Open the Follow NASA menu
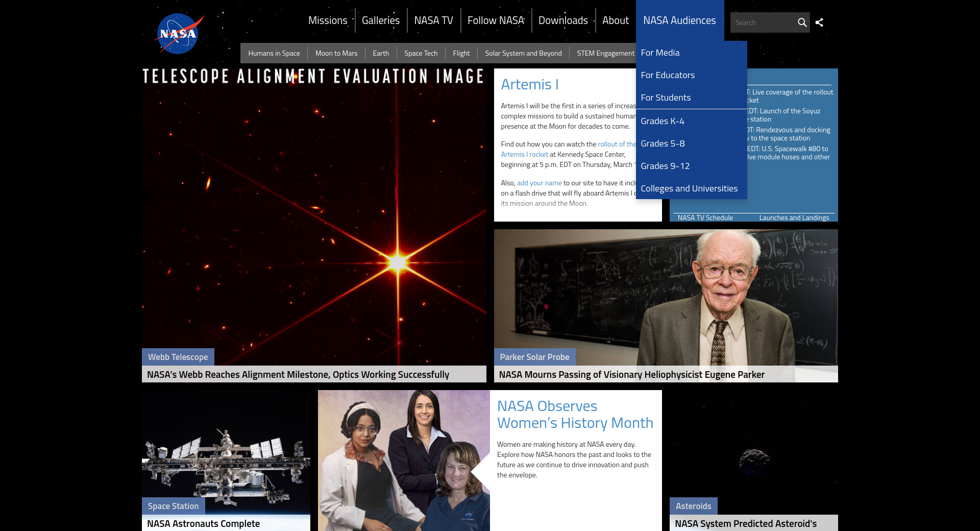The width and height of the screenshot is (980, 531). tap(496, 20)
